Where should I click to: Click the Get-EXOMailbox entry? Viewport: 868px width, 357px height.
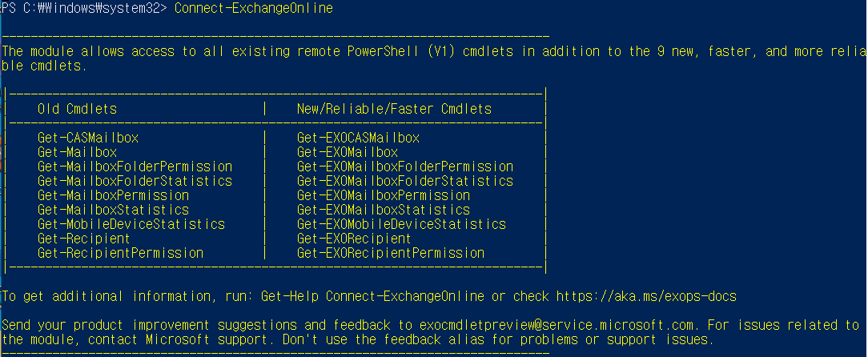coord(347,151)
